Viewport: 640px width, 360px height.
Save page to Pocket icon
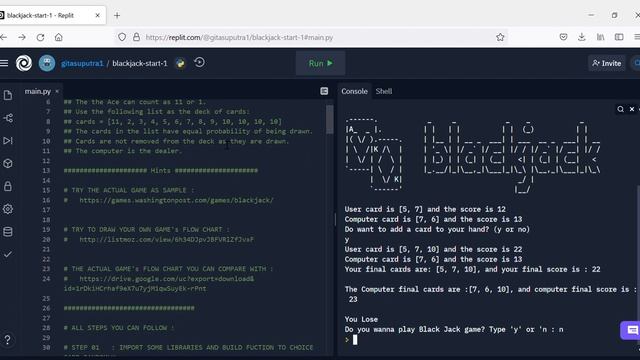click(x=563, y=37)
